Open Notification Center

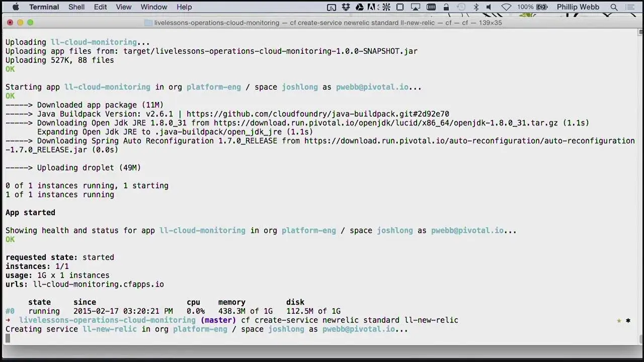click(x=629, y=7)
